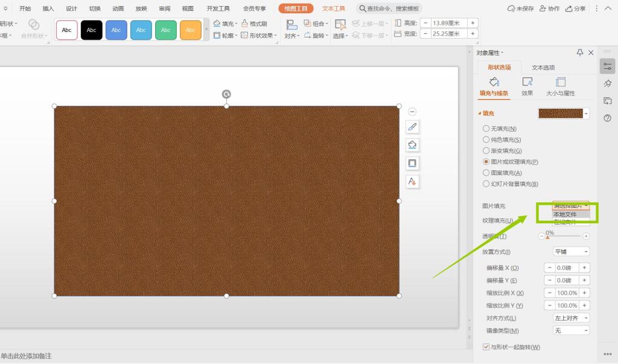Click the transparency slider track
The image size is (618, 364).
pyautogui.click(x=564, y=236)
